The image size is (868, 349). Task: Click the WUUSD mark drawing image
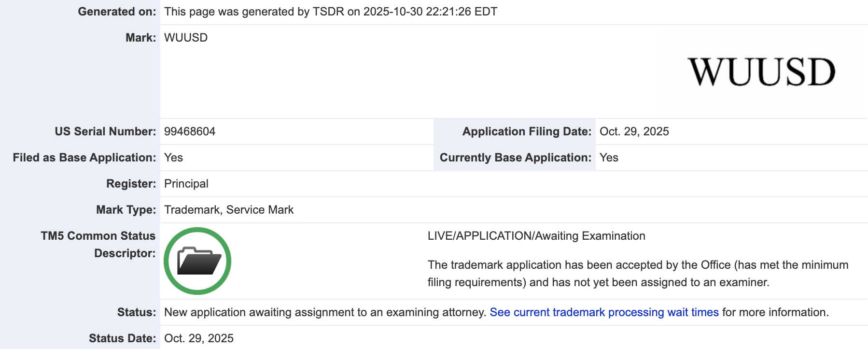coord(761,72)
